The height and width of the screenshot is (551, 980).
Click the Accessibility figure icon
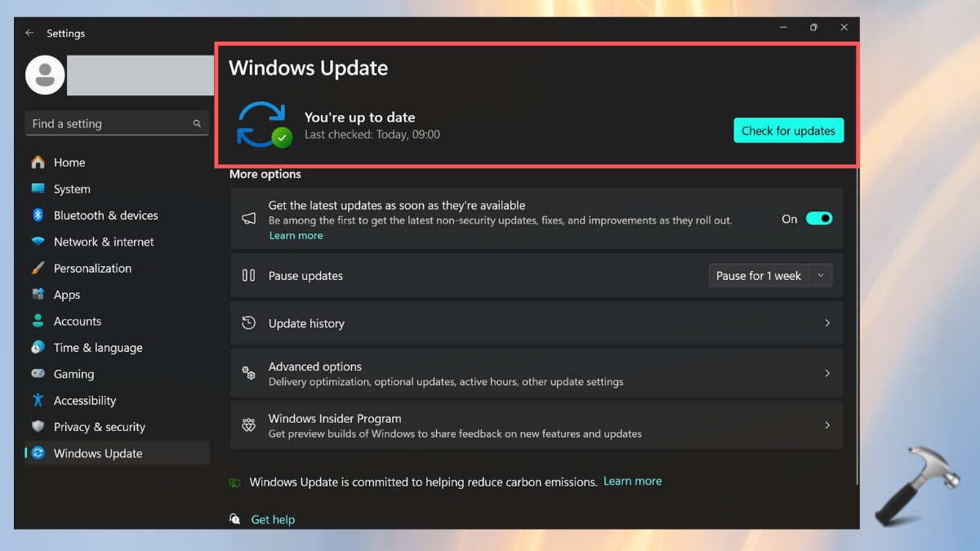(x=38, y=400)
